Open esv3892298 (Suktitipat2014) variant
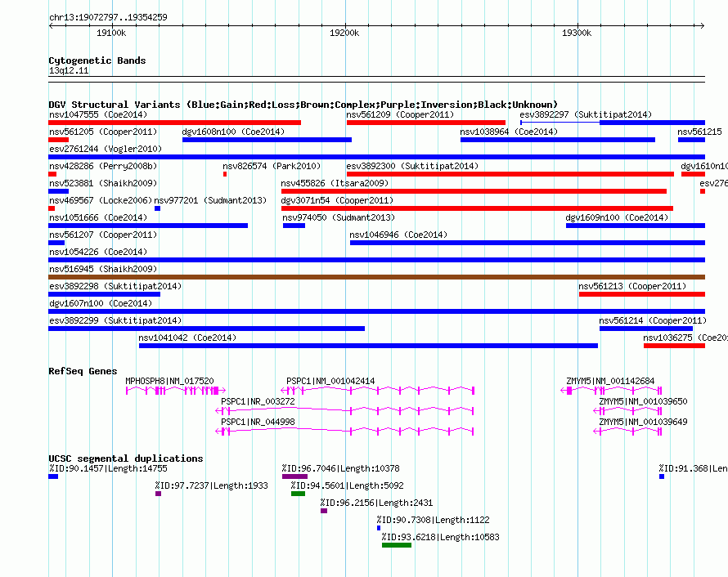The height and width of the screenshot is (577, 728). coord(115,286)
